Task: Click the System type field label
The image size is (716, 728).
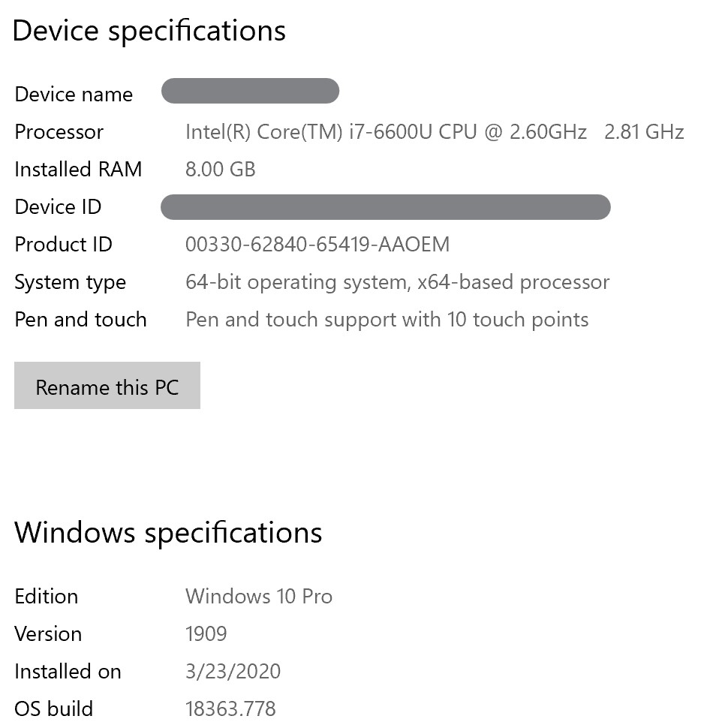Action: 70,282
